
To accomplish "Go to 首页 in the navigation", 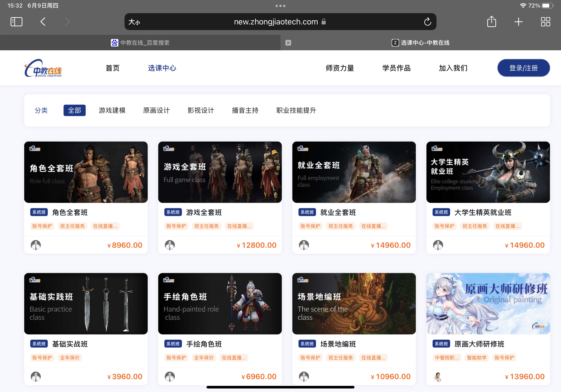I will 113,68.
